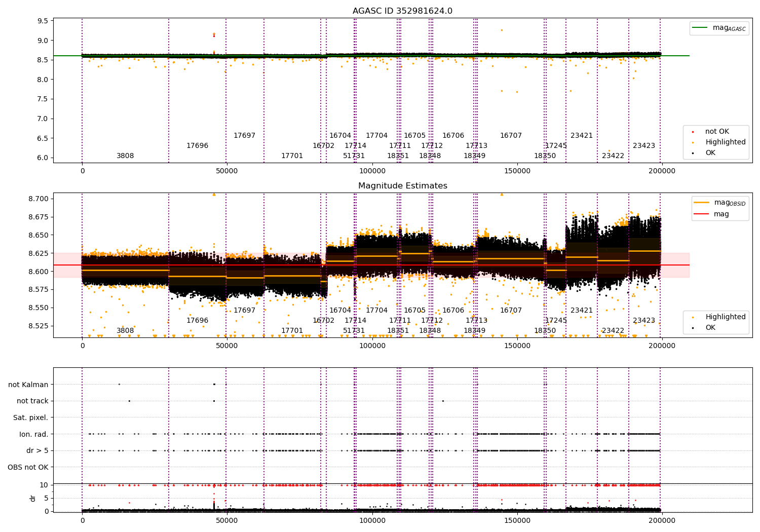Image resolution: width=760 pixels, height=532 pixels.
Task: Click the 'not Kalman' axis label
Action: 28,385
